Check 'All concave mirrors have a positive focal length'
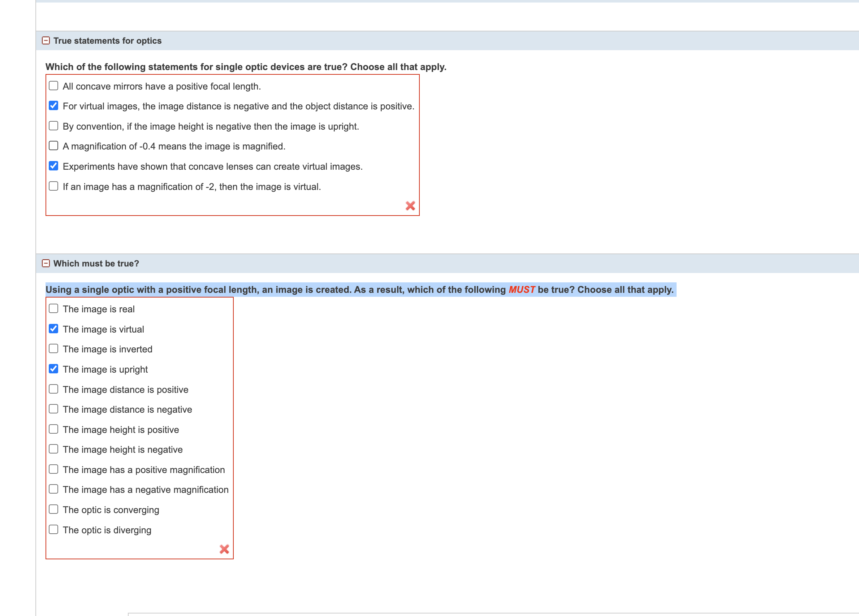 (x=53, y=86)
